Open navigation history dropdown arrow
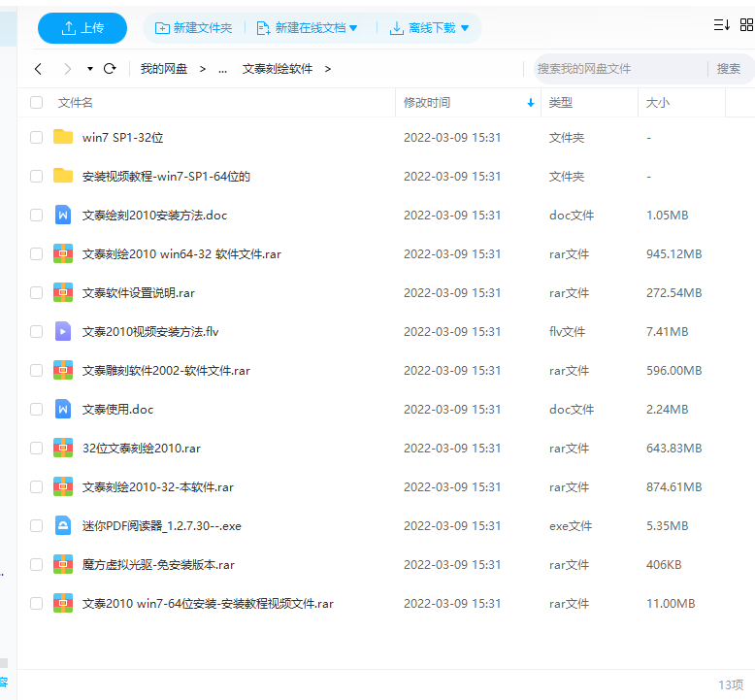Screen dimensions: 755x700 tap(90, 69)
